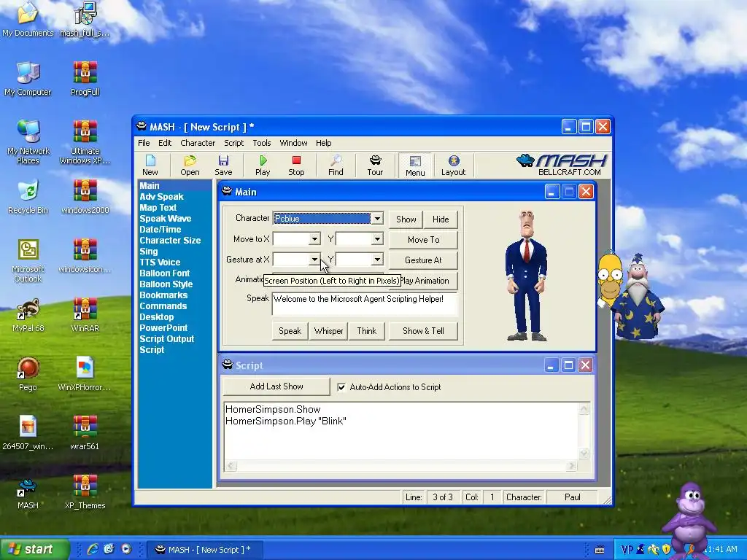Click the Whisper button
The image size is (747, 560).
point(328,331)
